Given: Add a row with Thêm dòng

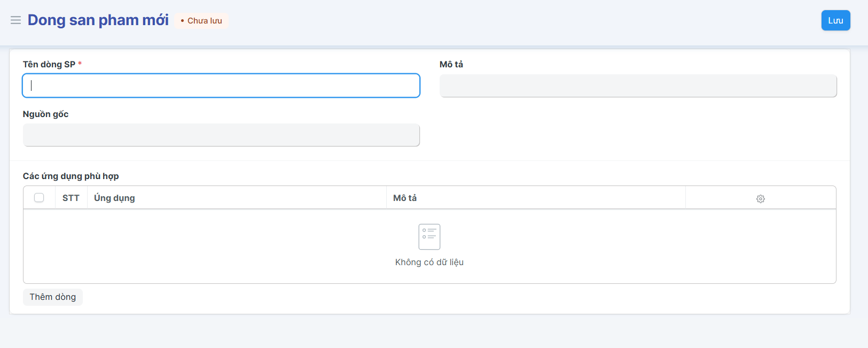Looking at the screenshot, I should pyautogui.click(x=52, y=297).
